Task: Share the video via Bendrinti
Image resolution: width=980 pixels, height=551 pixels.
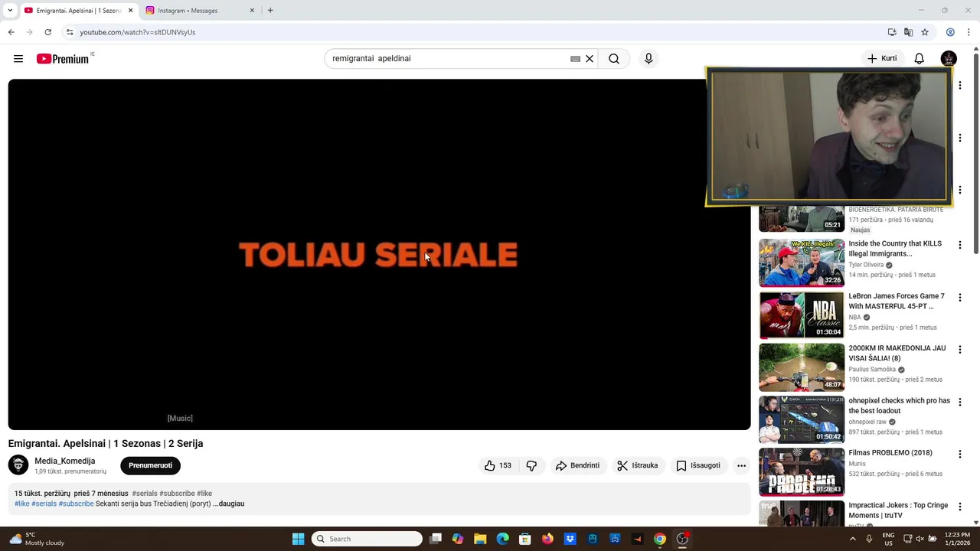Action: pos(578,465)
